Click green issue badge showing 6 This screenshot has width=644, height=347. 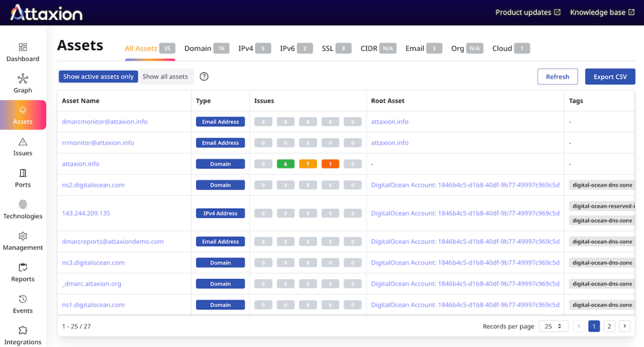tap(286, 164)
